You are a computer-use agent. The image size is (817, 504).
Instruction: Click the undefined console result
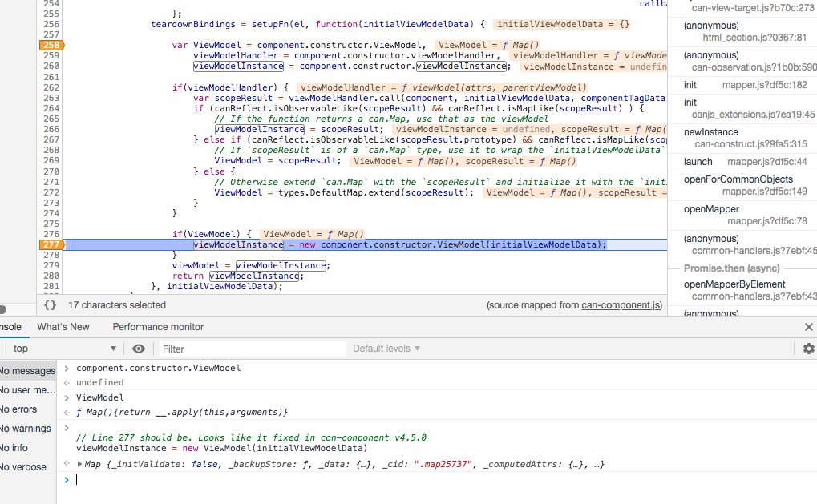coord(100,383)
